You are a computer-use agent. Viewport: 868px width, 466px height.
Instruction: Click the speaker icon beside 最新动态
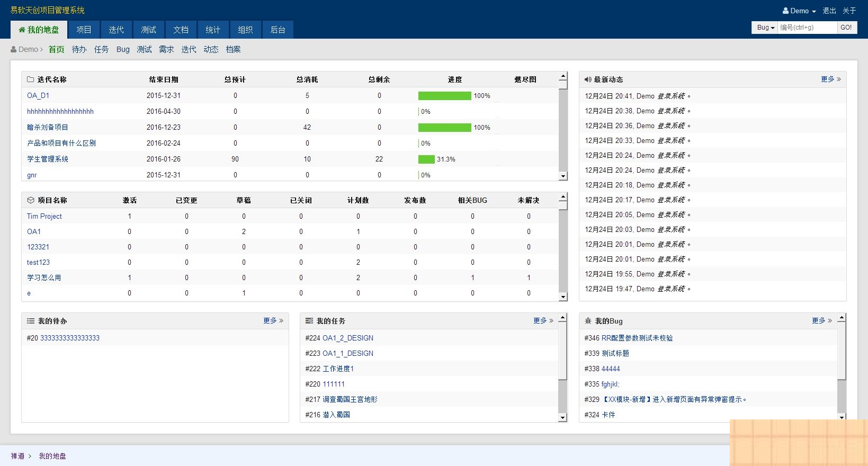(588, 79)
